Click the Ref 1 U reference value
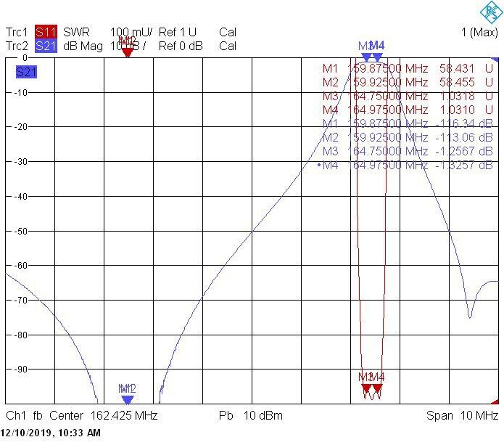 [178, 32]
